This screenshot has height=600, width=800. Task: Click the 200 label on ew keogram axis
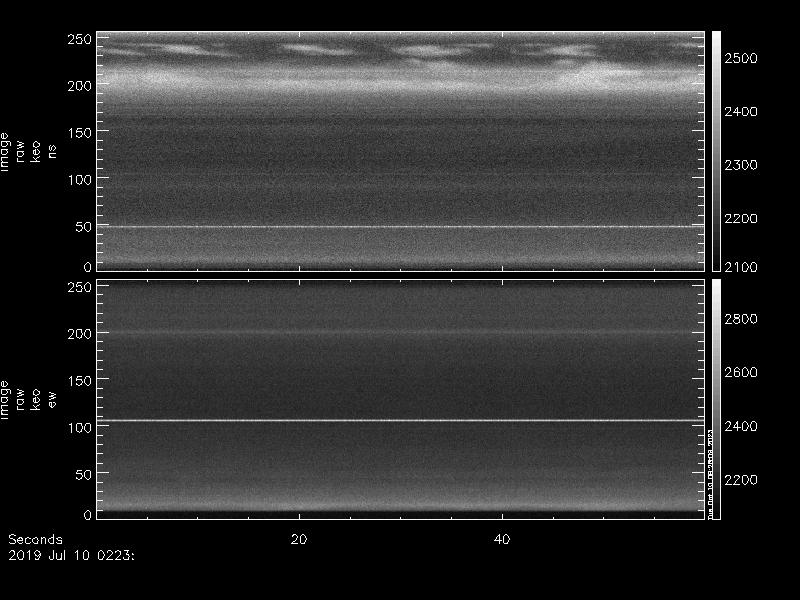80,334
